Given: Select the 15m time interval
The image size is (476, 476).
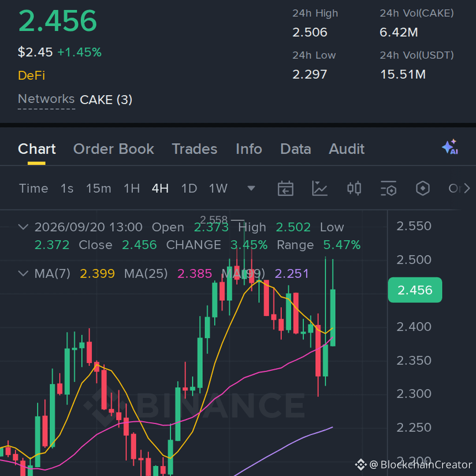Looking at the screenshot, I should pos(99,189).
